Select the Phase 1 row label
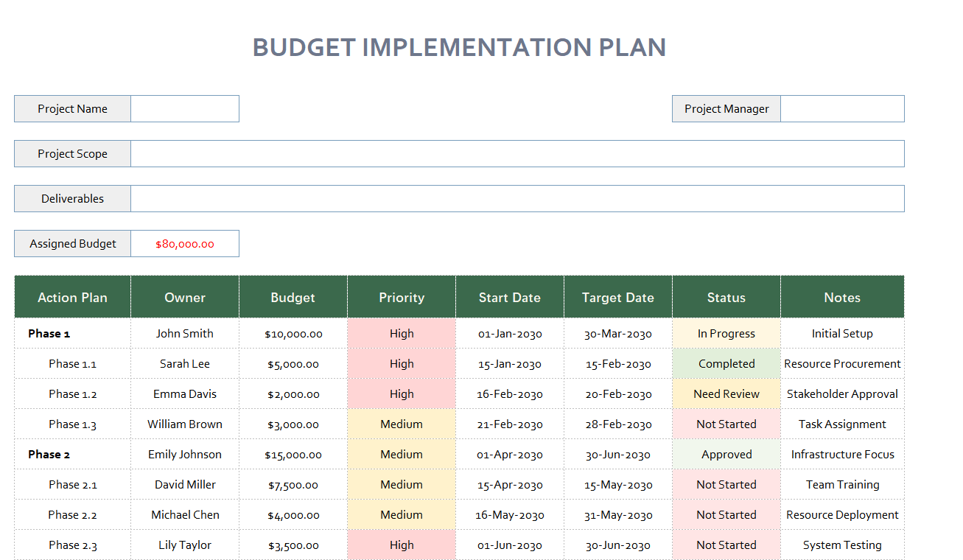 [72, 333]
